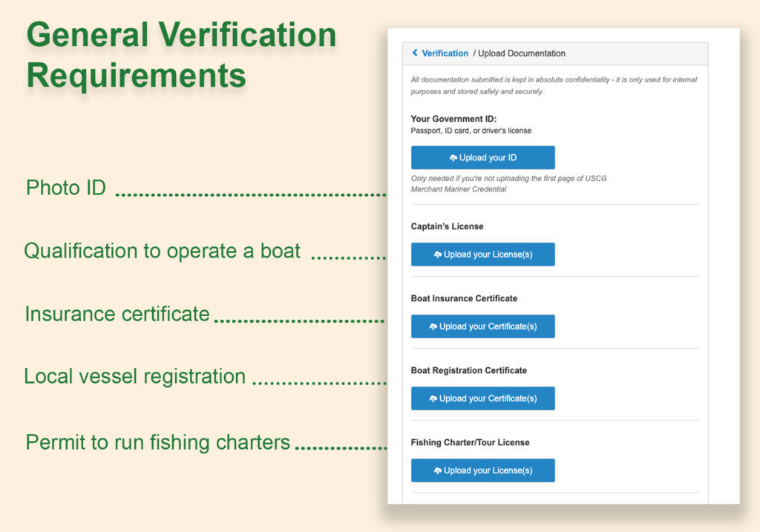Click cloud upload icon under Boat Insurance Certificate

433,326
